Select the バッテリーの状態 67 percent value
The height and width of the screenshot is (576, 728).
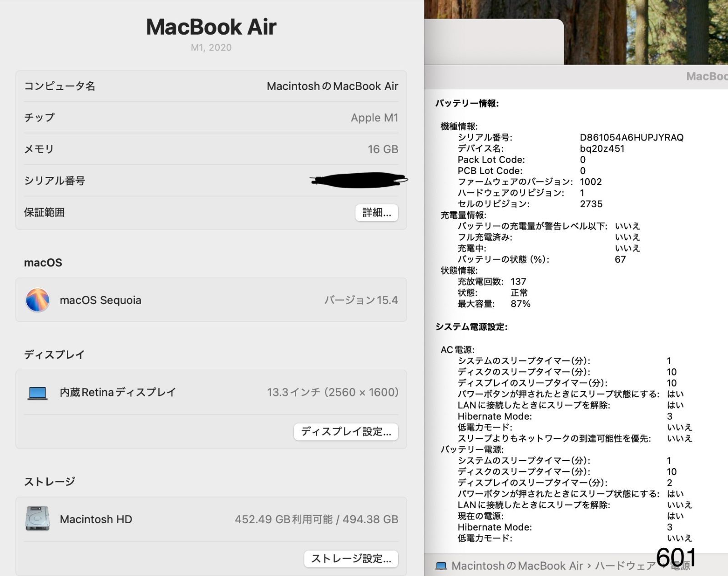click(620, 259)
